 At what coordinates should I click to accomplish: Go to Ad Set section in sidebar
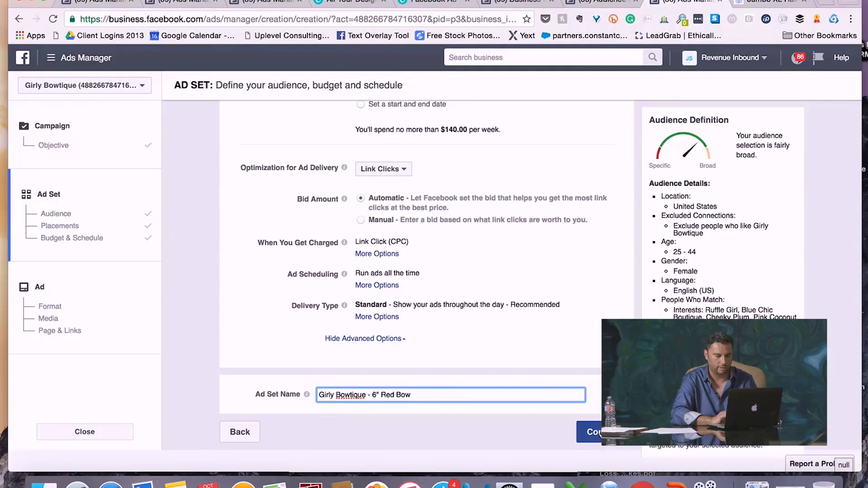click(x=48, y=194)
